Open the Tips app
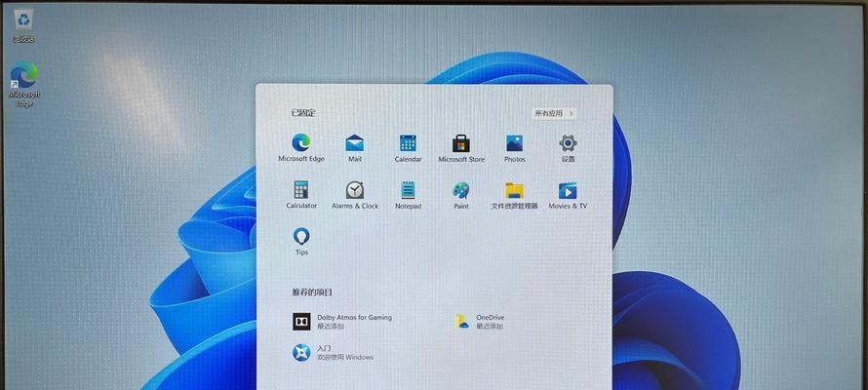Screen dimensions: 868x390 (x=301, y=241)
